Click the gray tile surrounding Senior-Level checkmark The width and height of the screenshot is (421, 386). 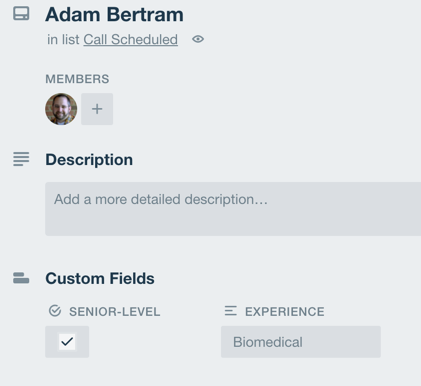tap(67, 342)
